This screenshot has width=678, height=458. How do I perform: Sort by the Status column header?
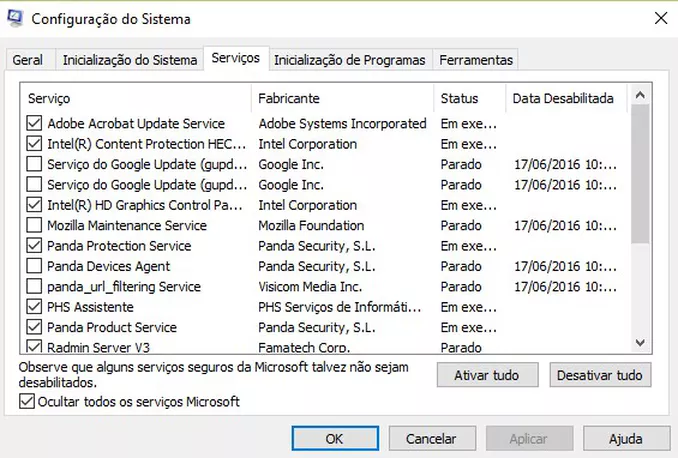click(470, 98)
